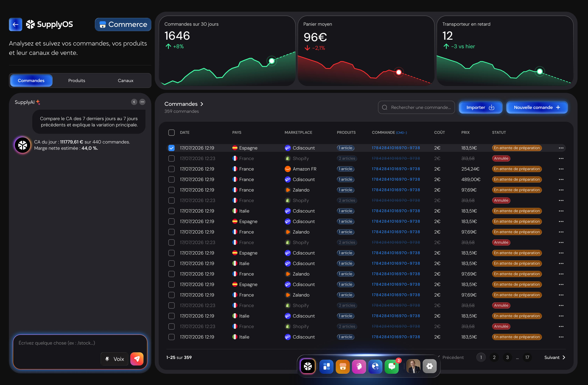Open the settings gear dock icon
588x385 pixels.
pos(430,366)
